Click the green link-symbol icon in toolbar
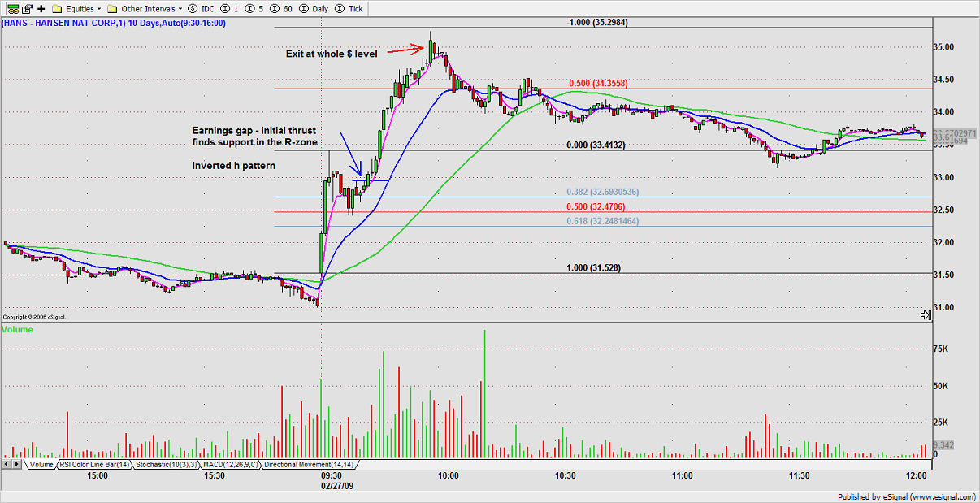 point(12,9)
